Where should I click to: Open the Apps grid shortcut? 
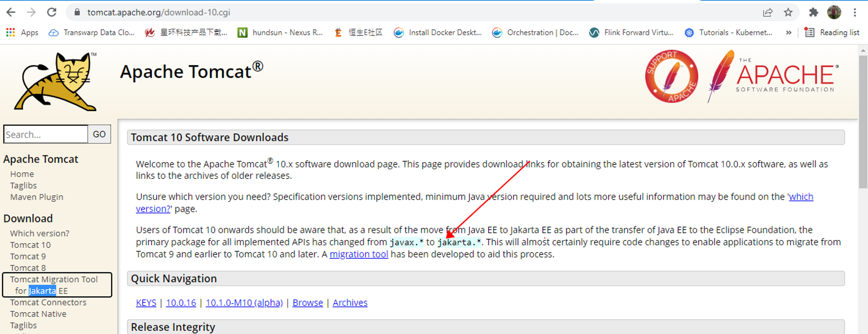[x=22, y=33]
